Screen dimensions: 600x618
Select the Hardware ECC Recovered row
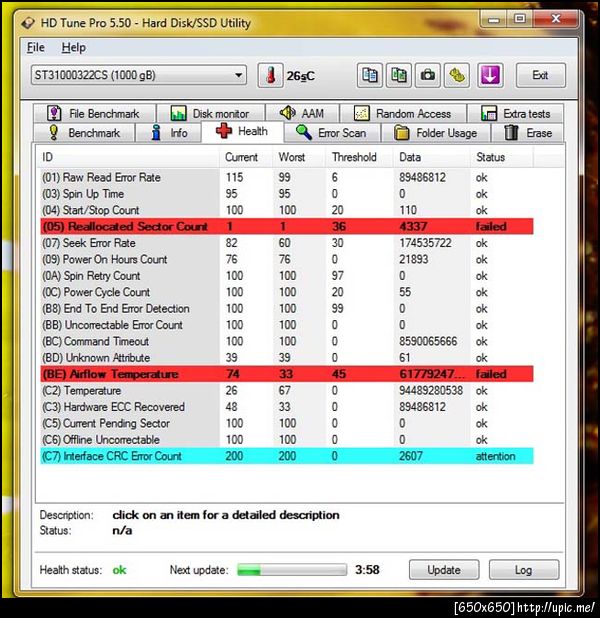(x=287, y=407)
